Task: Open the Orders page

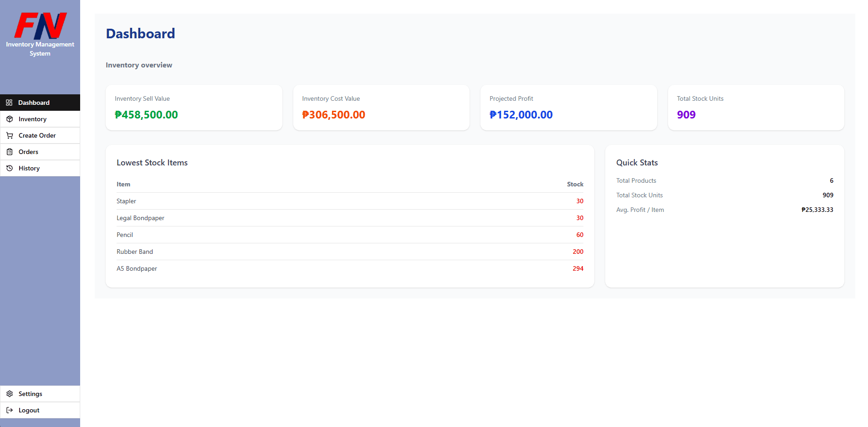Action: pos(28,152)
